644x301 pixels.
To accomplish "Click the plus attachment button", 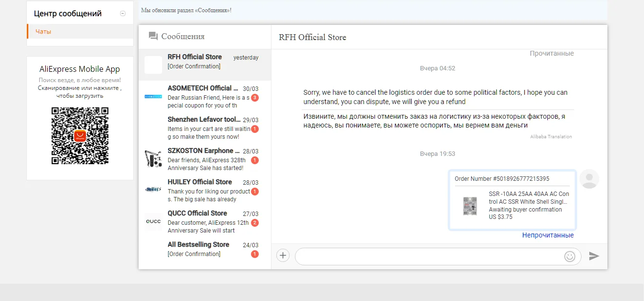I will (283, 256).
